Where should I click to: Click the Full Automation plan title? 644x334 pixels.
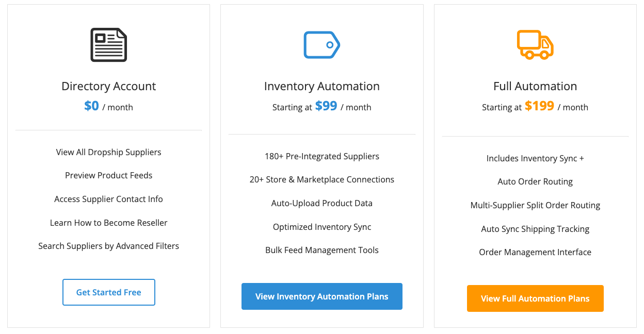coord(535,86)
